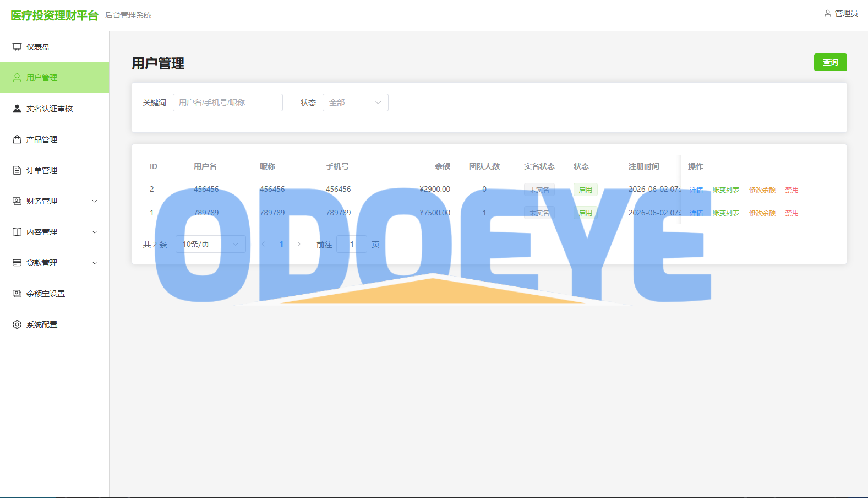Open the 状态 filter dropdown
Screen dimensions: 868x498
click(x=356, y=102)
